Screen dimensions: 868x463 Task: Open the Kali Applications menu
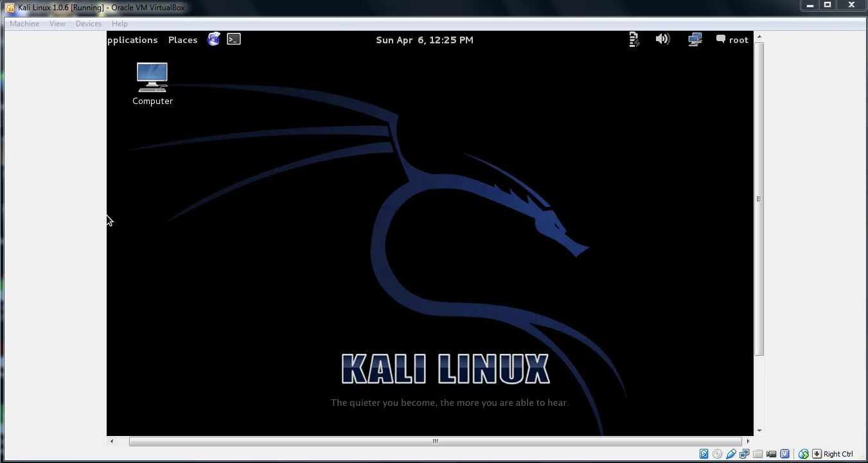[x=132, y=40]
